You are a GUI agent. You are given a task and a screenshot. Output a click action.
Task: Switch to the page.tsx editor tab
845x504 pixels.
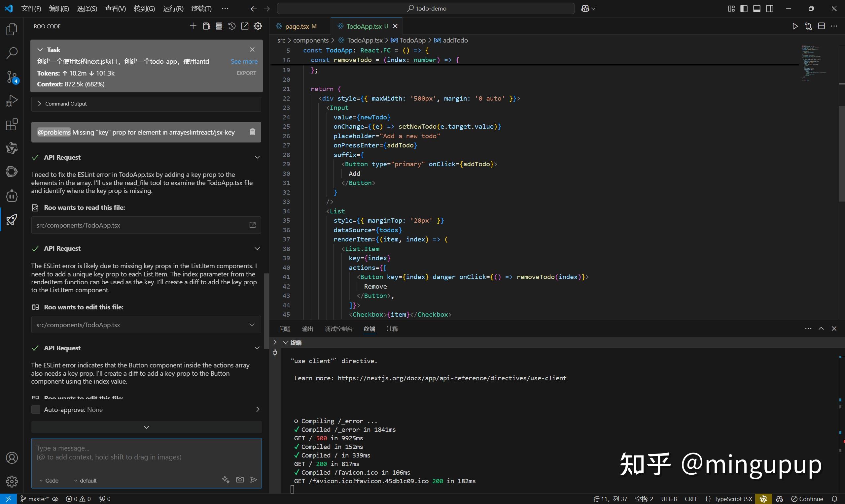pos(299,26)
